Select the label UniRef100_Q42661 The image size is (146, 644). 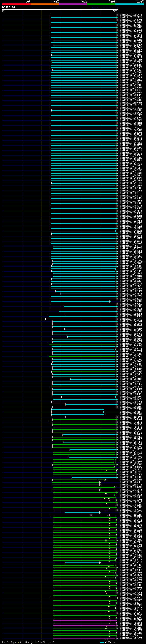131,72
